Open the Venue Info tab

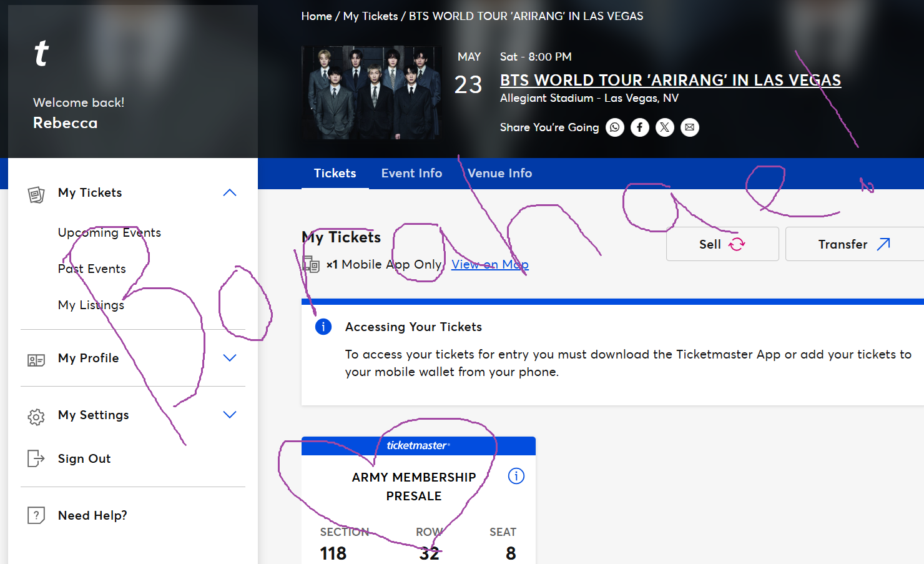tap(499, 173)
